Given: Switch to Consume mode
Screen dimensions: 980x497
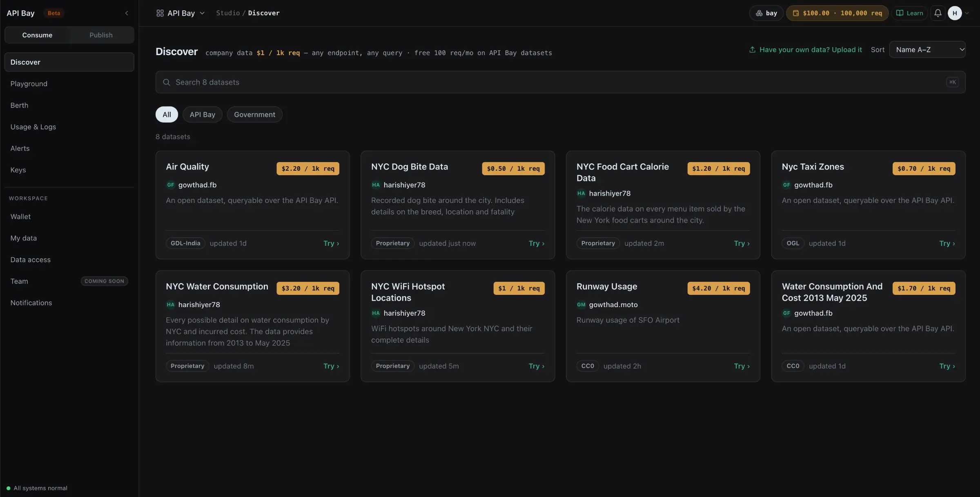Looking at the screenshot, I should (37, 35).
